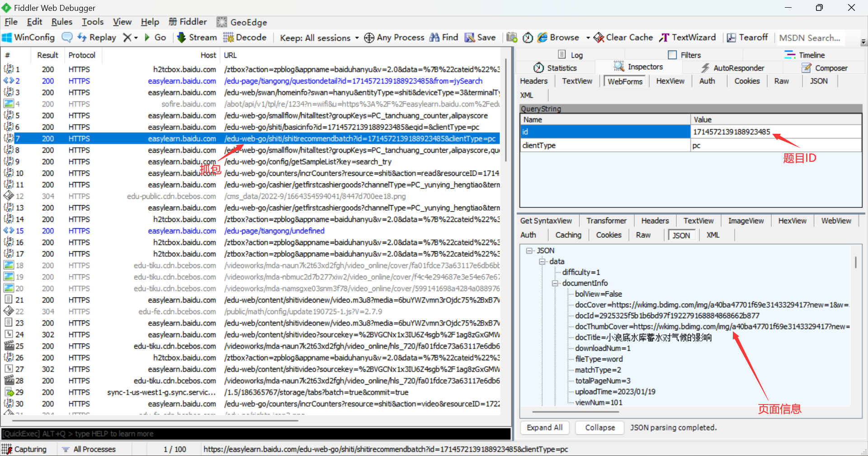This screenshot has width=868, height=456.
Task: Select session 15 tiangong/undefined row
Action: (251, 231)
